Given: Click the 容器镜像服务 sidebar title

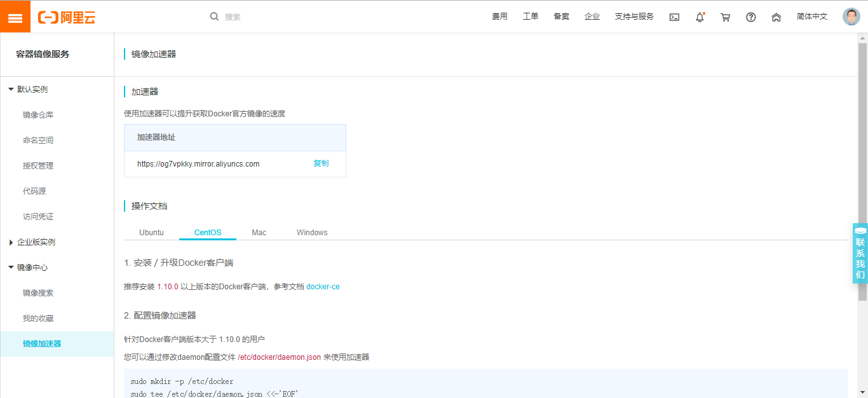Looking at the screenshot, I should click(x=43, y=54).
